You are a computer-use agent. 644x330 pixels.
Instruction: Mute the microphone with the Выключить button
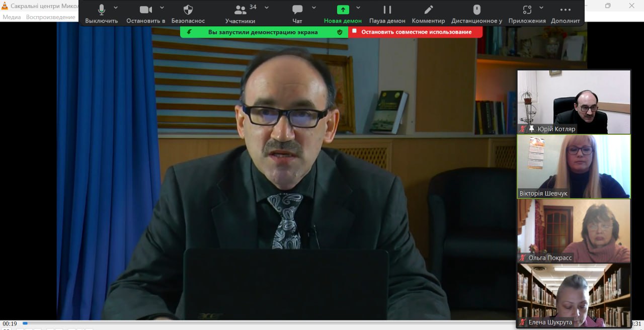[x=101, y=14]
